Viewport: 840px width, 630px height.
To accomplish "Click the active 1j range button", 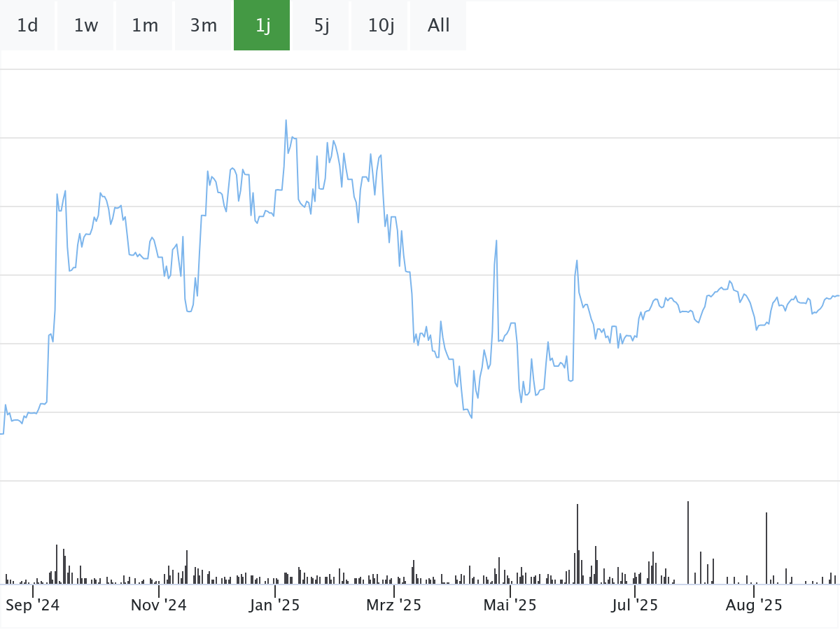I will coord(262,26).
